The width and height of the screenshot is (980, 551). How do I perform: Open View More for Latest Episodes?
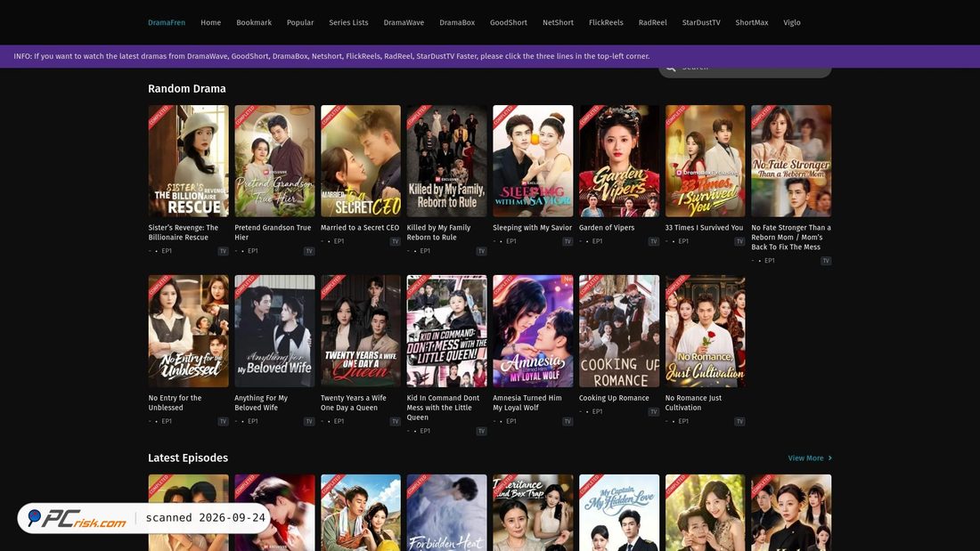[x=805, y=458]
